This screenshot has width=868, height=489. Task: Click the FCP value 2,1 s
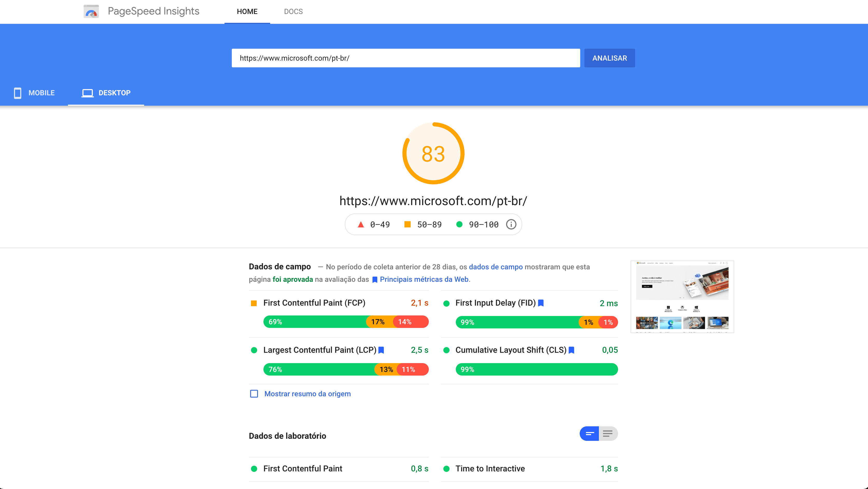[419, 303]
